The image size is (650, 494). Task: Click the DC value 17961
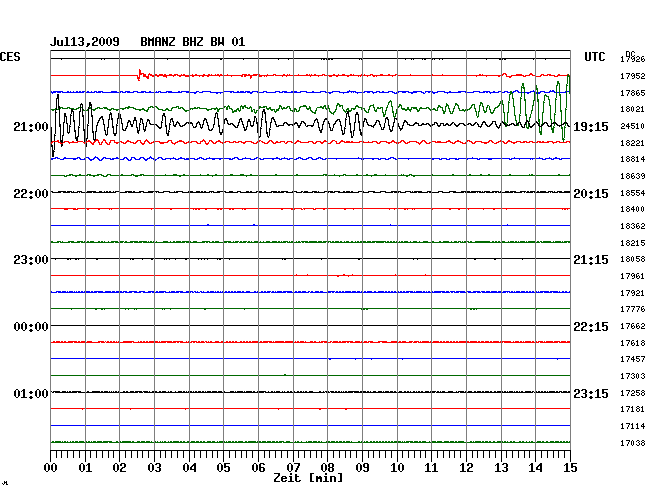coord(633,276)
